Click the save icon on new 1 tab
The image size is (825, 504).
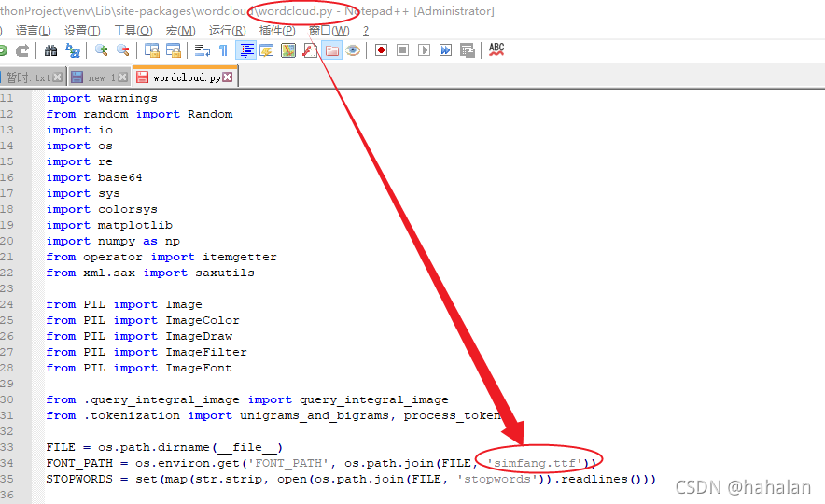pyautogui.click(x=77, y=77)
